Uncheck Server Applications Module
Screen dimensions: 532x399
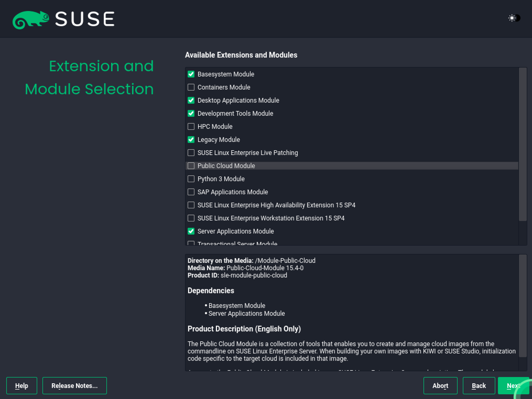coord(191,231)
